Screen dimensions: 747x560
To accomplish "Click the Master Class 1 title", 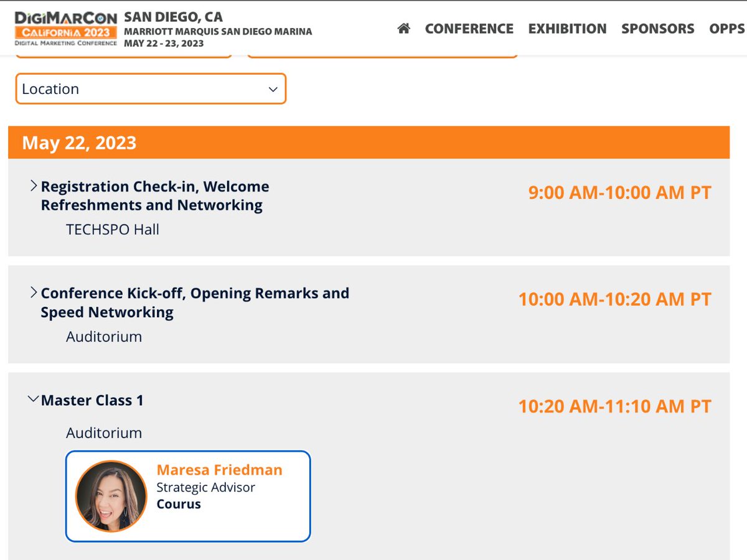I will coord(92,400).
